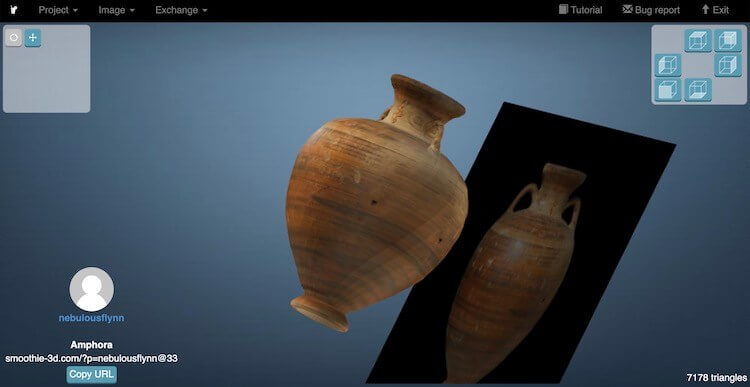Open the Bug report item
This screenshot has width=750, height=387.
point(651,10)
